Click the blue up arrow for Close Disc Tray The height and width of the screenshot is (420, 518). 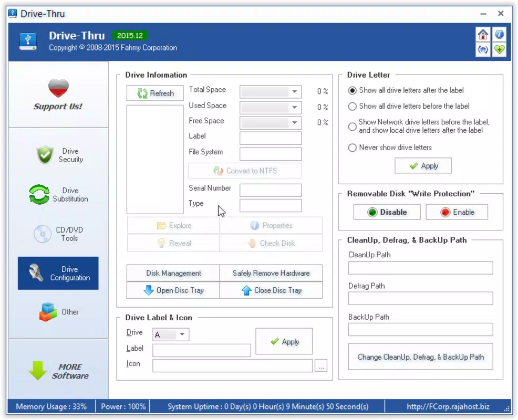pyautogui.click(x=246, y=290)
